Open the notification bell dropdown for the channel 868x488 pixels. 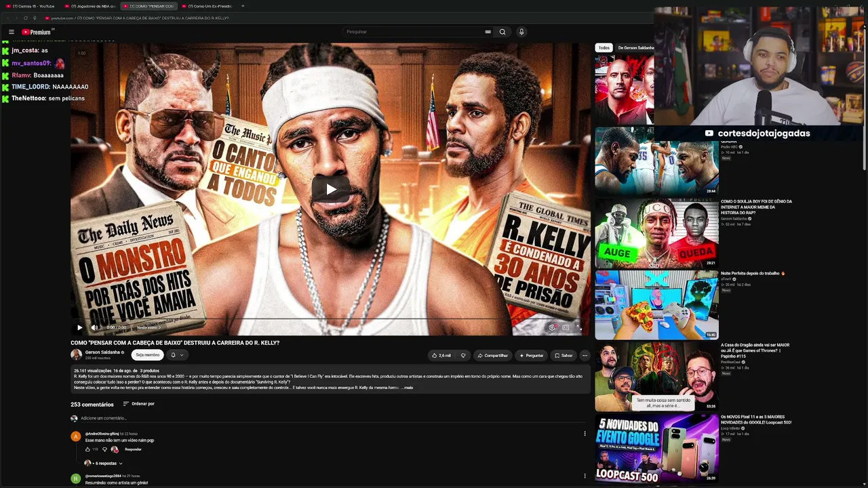point(177,355)
